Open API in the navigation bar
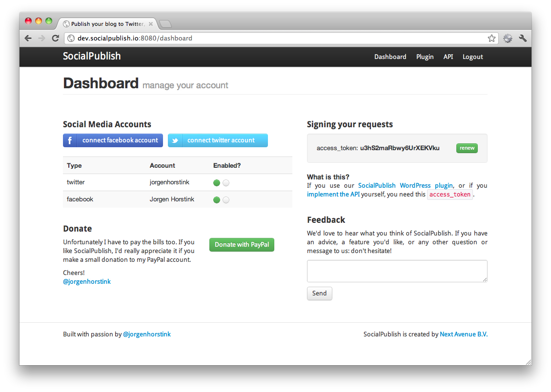The height and width of the screenshot is (392, 551). pos(448,57)
